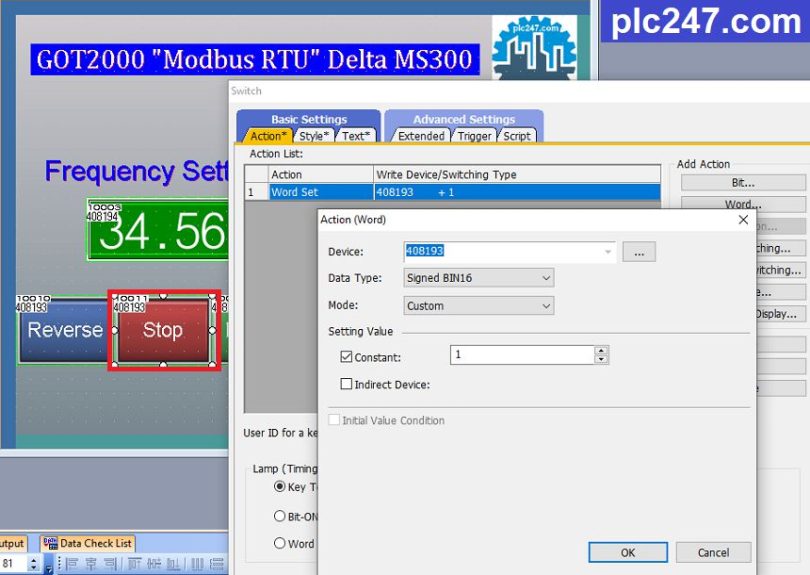Add a Bit... action
This screenshot has height=575, width=810.
[x=743, y=182]
